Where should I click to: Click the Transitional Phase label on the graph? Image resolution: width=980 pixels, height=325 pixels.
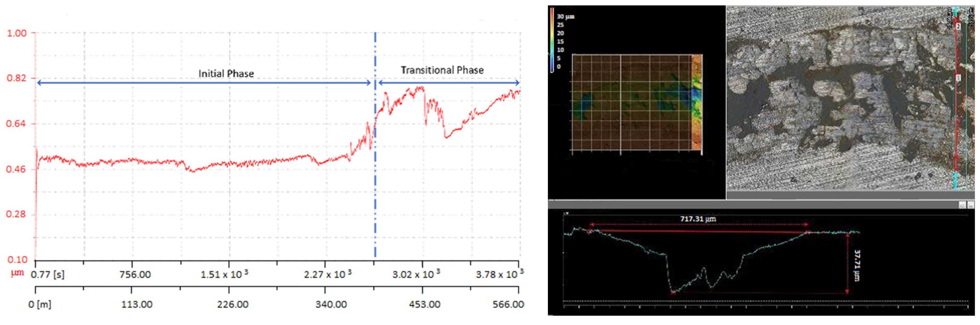(x=442, y=70)
